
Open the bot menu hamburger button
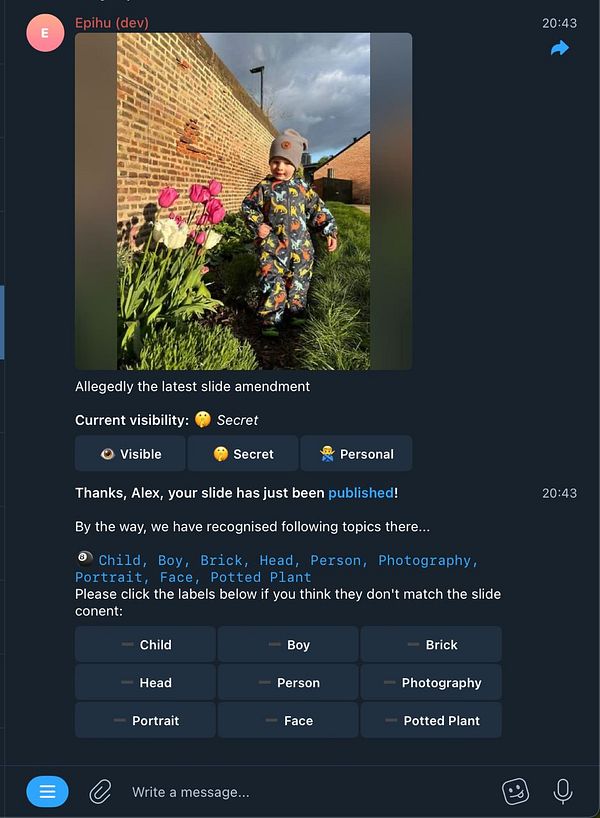(x=47, y=791)
